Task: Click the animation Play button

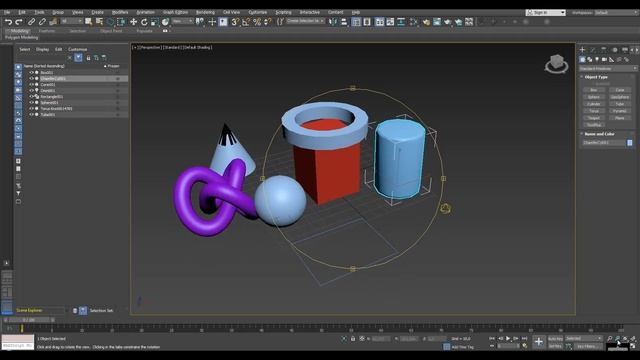Action: pyautogui.click(x=508, y=338)
